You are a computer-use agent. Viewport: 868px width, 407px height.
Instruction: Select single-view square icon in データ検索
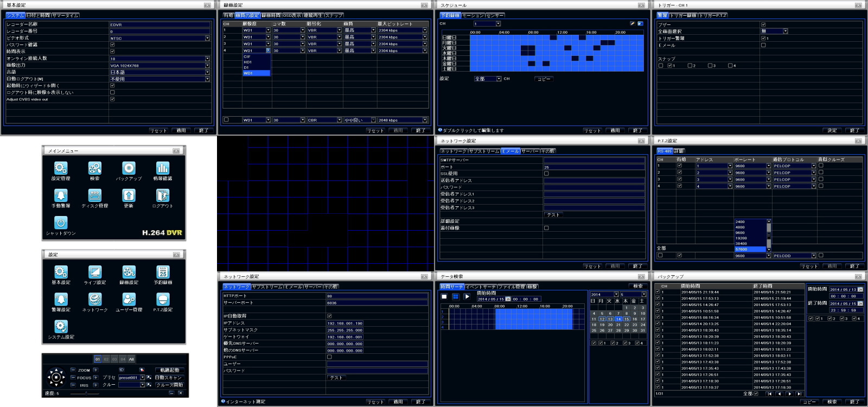[444, 297]
